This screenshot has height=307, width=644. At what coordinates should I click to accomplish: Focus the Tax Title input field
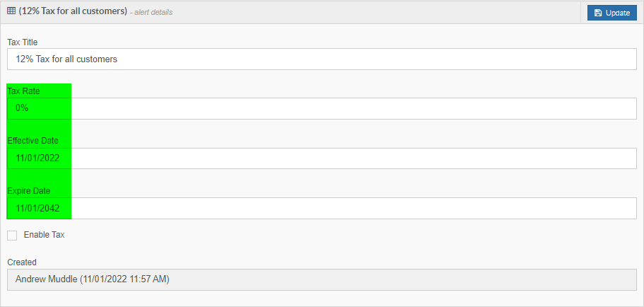click(x=322, y=59)
